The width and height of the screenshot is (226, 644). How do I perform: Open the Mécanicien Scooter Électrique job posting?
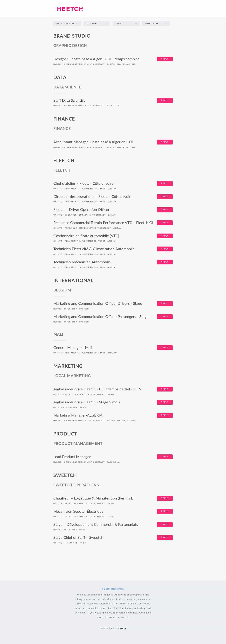tap(78, 511)
